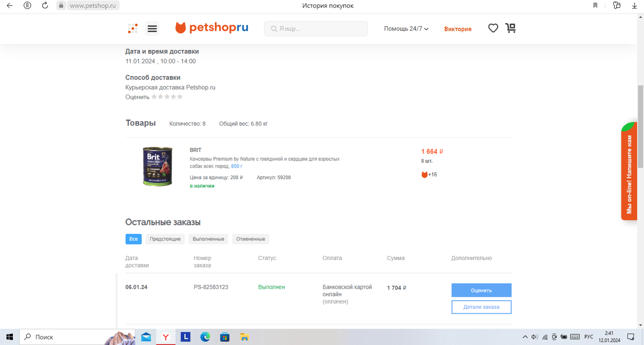Click the page vertical scrollbar thumb
Screen dimensions: 644x345
[x=640, y=126]
